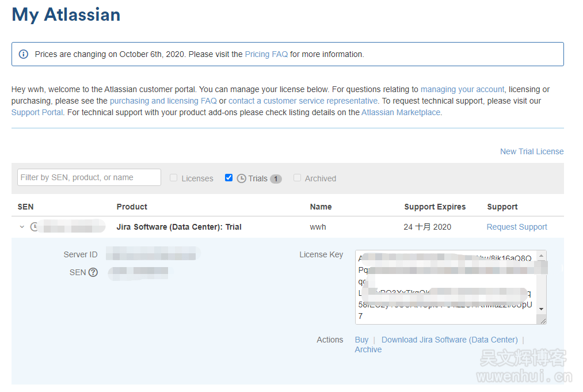583x392 pixels.
Task: Enable the Licenses checkbox
Action: (x=173, y=178)
